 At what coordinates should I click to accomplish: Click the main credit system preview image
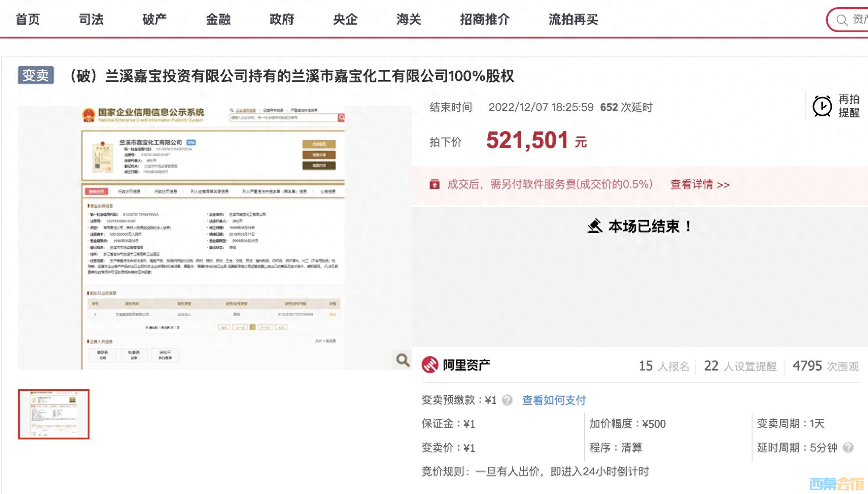click(x=214, y=237)
